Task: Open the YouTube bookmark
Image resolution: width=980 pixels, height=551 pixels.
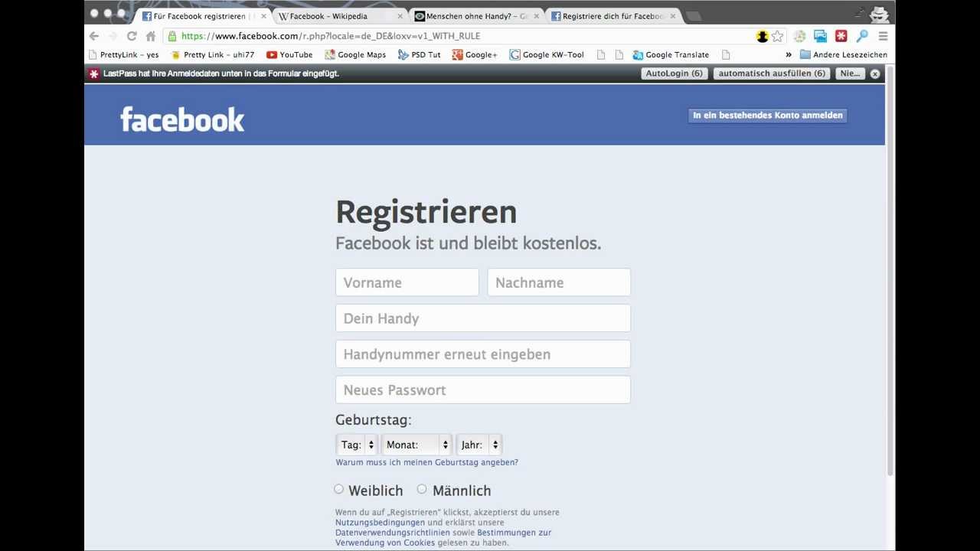Action: (289, 54)
